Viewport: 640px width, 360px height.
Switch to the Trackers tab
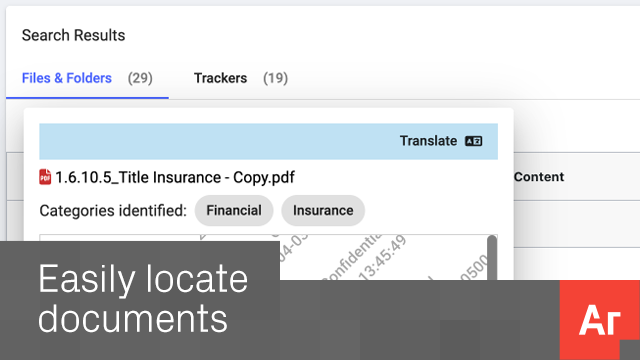tap(220, 78)
